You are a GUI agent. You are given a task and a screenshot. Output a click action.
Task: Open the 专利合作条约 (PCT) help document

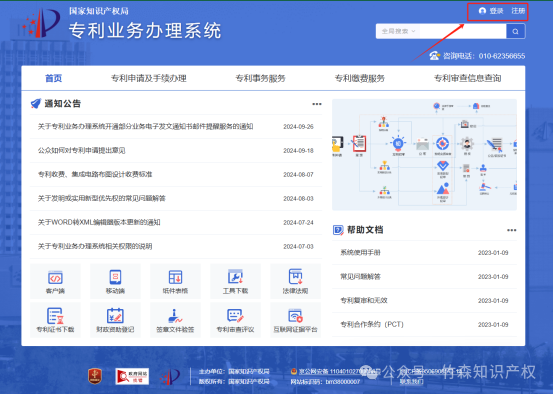click(372, 324)
